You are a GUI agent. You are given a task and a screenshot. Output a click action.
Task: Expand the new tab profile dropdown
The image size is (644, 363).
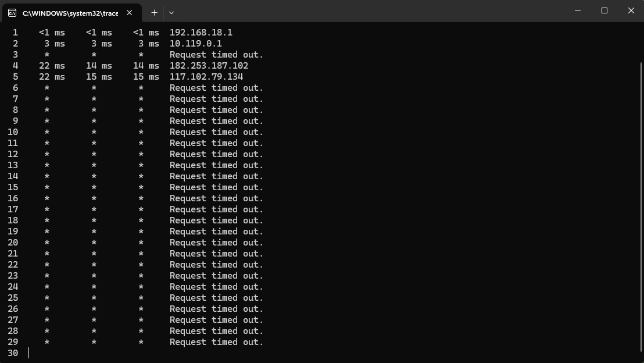(171, 13)
